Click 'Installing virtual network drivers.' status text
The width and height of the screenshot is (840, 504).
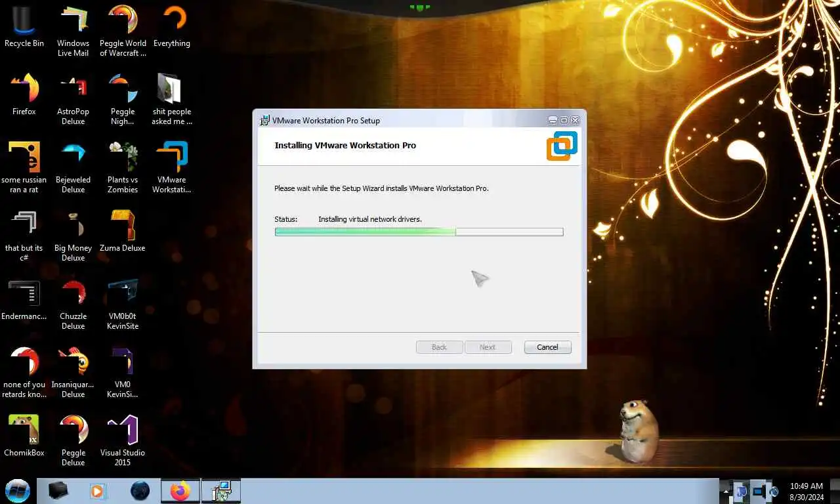point(370,219)
